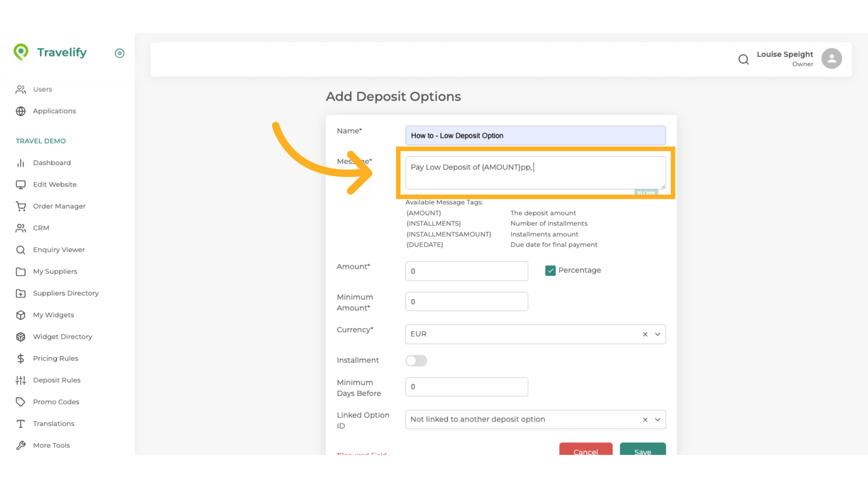Clear the EUR currency selection
The image size is (868, 488).
coord(645,334)
